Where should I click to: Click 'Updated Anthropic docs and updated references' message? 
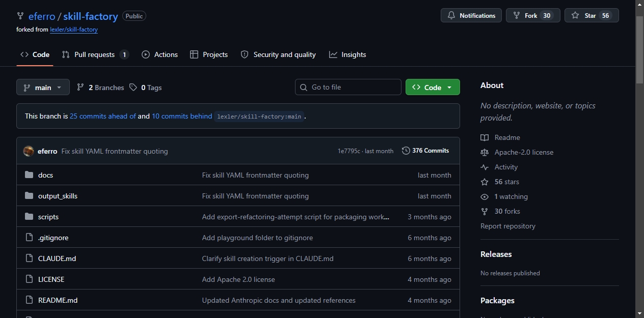(279, 300)
